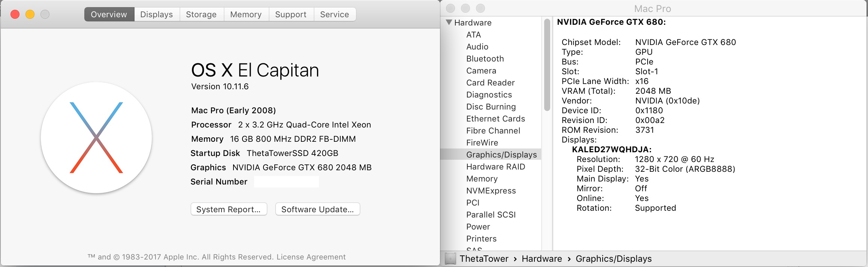Select NVMExpress in the sidebar
Viewport: 868px width, 267px height.
coord(491,190)
